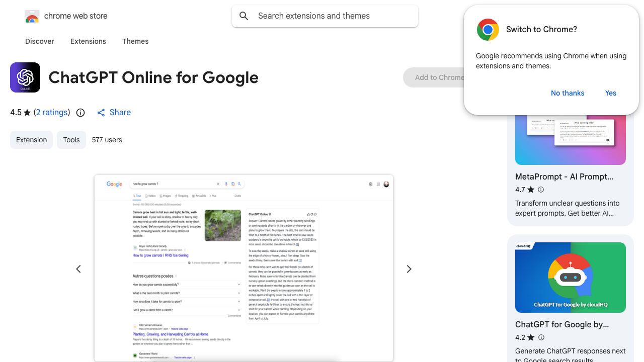Open MetaPrompt - AI Prompt title link
Viewport: 644px width, 362px height.
(x=564, y=177)
